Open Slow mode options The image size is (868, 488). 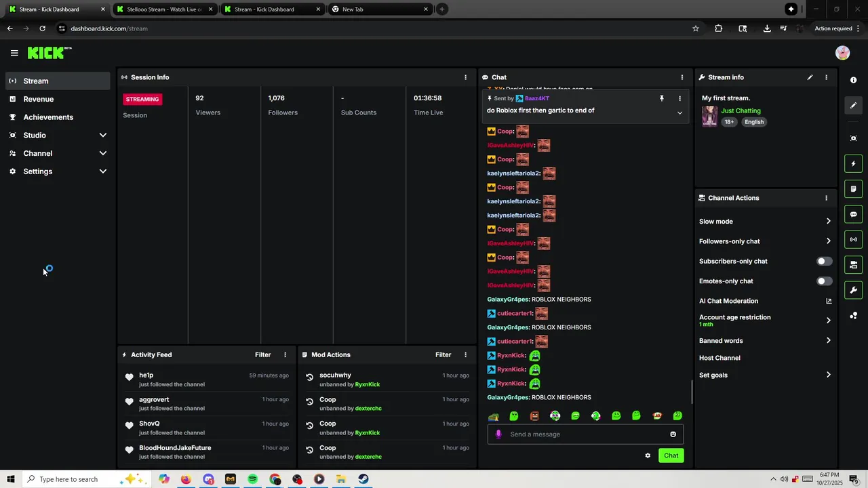[765, 221]
